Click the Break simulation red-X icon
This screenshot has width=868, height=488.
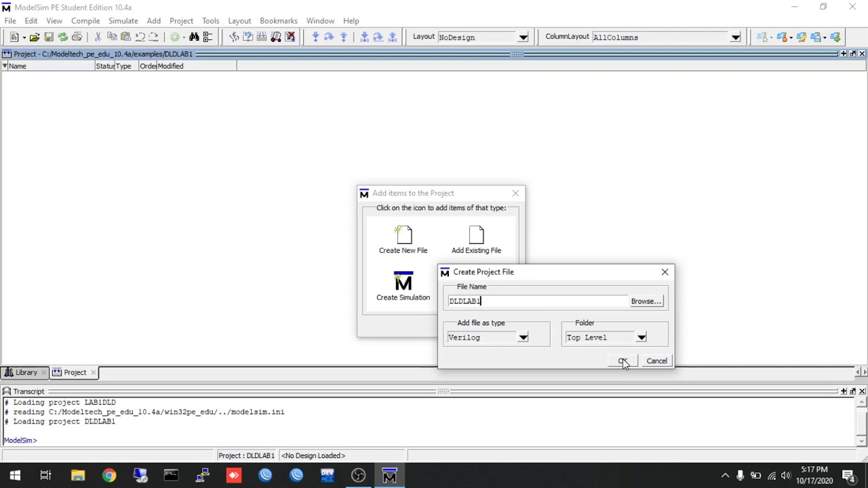tap(290, 37)
